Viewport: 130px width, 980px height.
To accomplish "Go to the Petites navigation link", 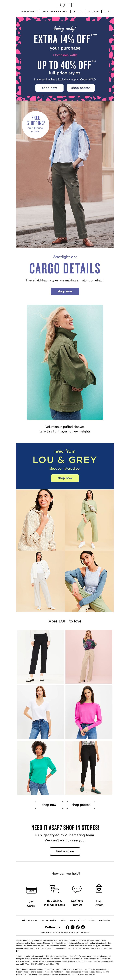I will point(78,12).
